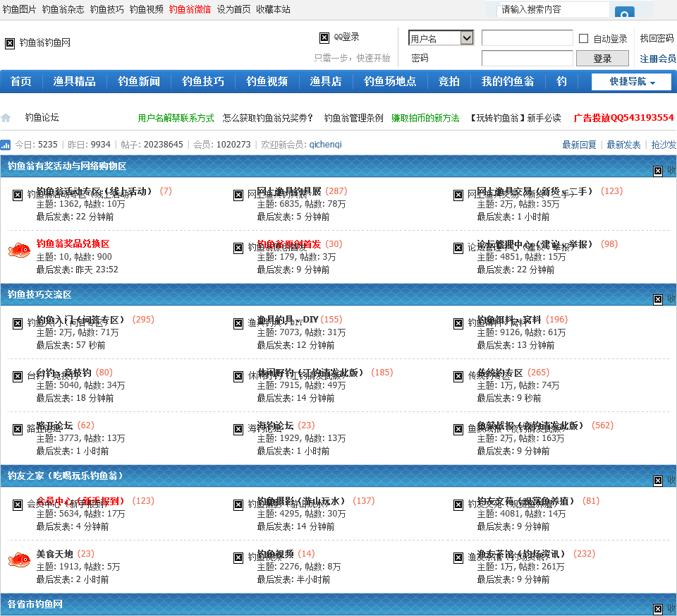This screenshot has width=677, height=616.
Task: Open the 首页 nav tab
Action: pyautogui.click(x=20, y=82)
